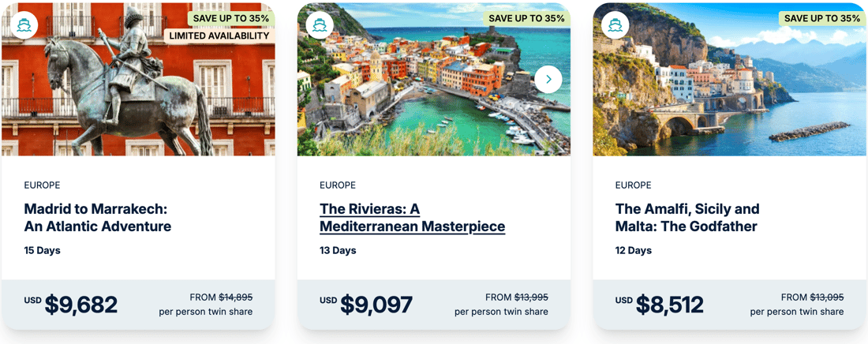Screen dimensions: 868x344
Task: Click the cruise ship icon on Amalfi card
Action: pyautogui.click(x=615, y=25)
